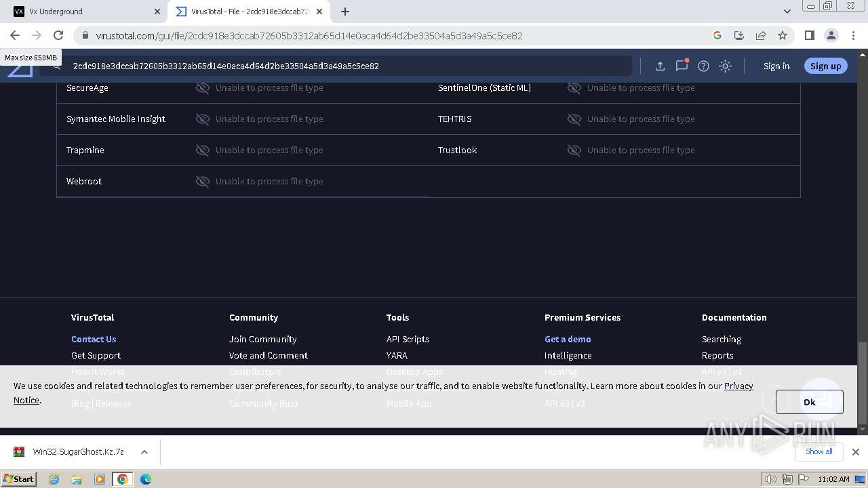Open the Chrome profile avatar icon
The height and width of the screenshot is (488, 868).
click(x=831, y=35)
